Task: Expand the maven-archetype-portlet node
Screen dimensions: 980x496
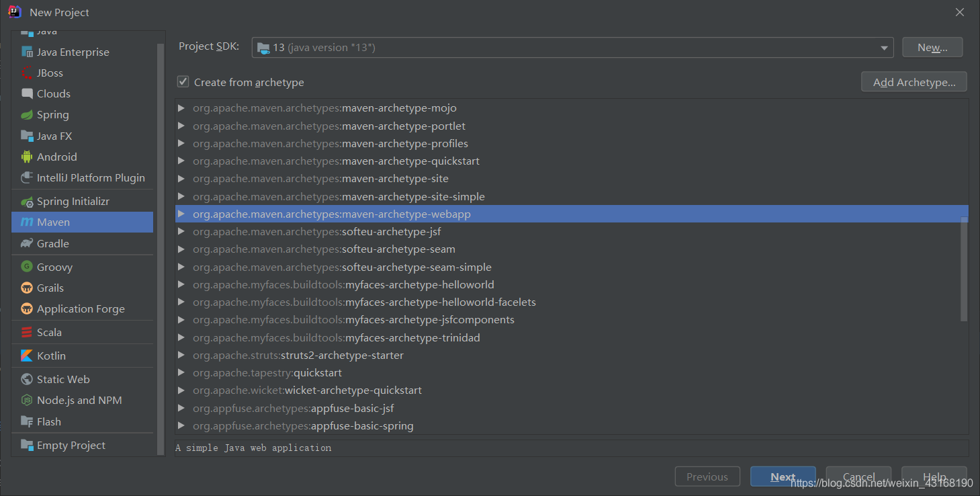Action: (181, 126)
